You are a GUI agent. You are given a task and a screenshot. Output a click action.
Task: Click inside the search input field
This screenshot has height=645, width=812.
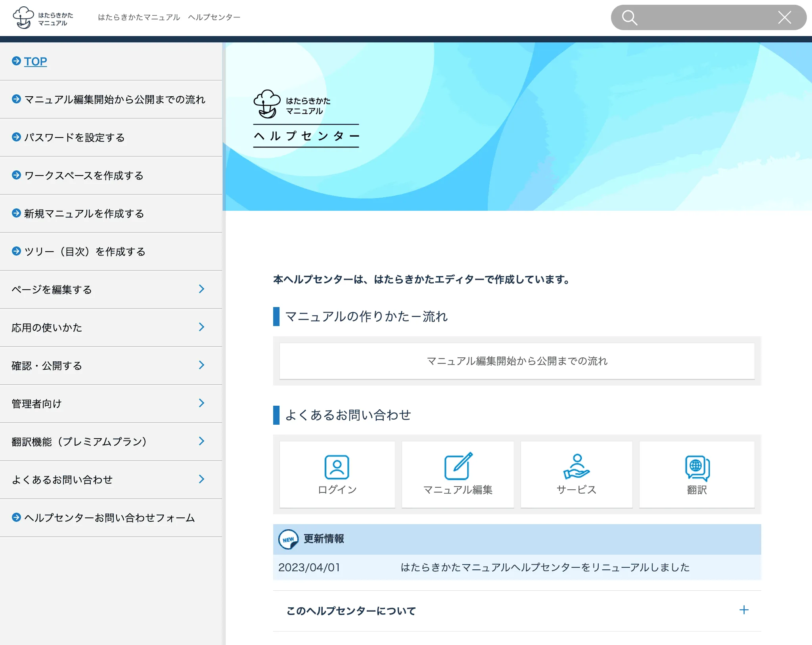coord(706,17)
